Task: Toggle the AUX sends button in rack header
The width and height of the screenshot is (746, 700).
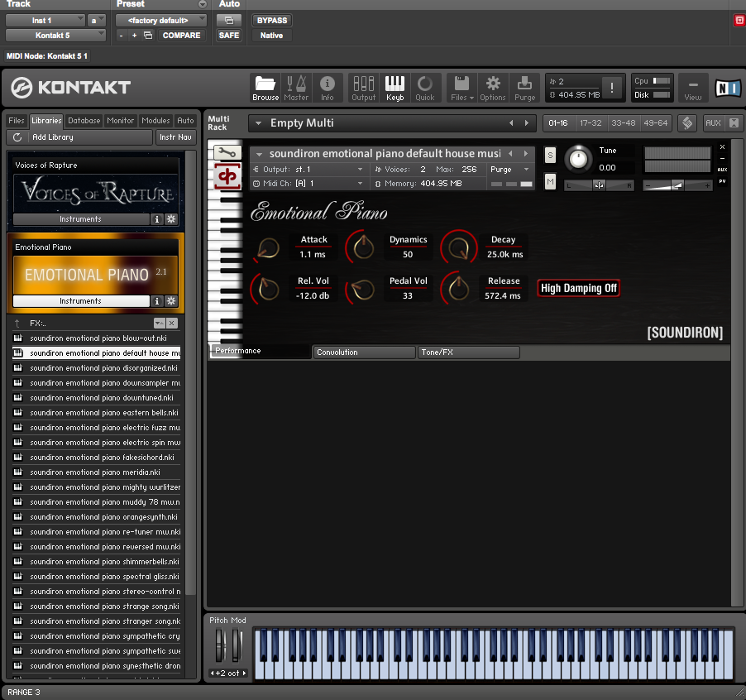Action: coord(713,122)
